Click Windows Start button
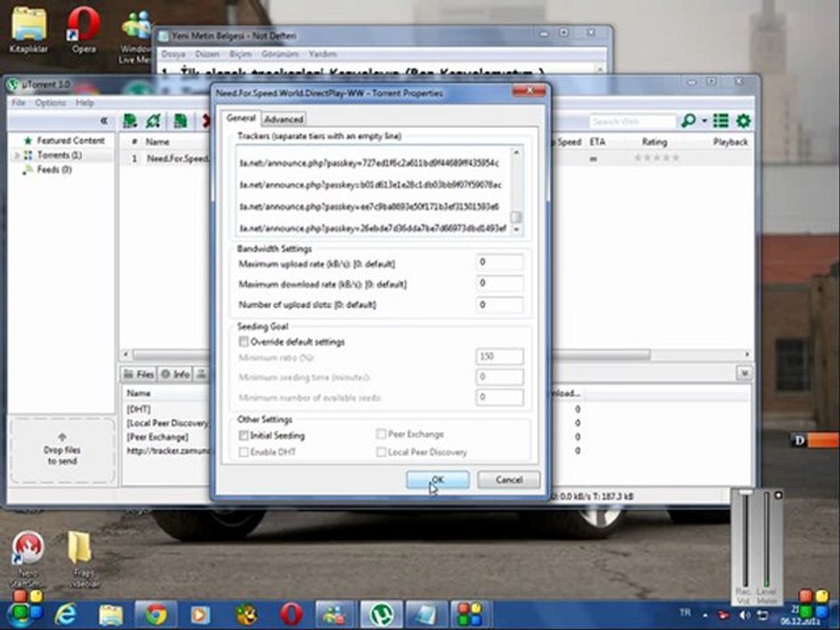The height and width of the screenshot is (630, 840). (x=20, y=614)
